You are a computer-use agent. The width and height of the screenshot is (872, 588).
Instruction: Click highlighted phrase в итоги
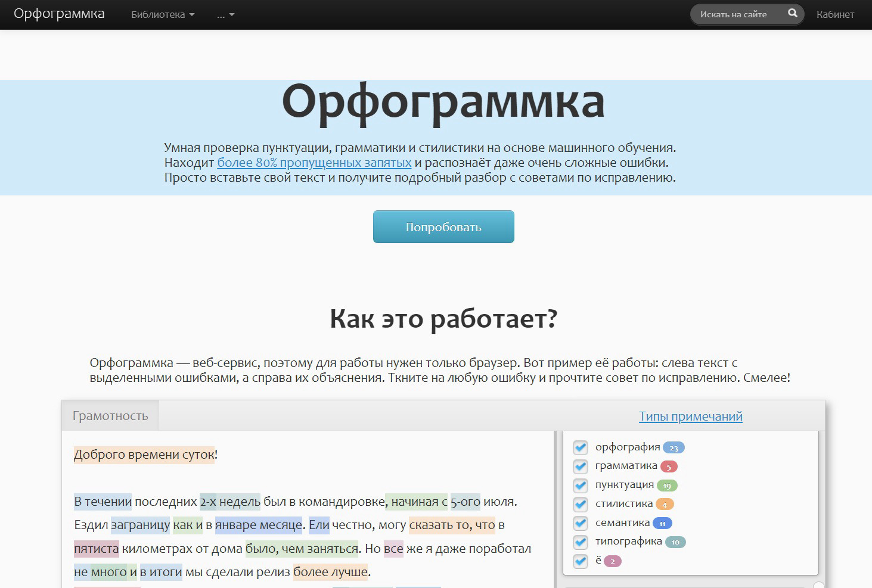pyautogui.click(x=161, y=572)
